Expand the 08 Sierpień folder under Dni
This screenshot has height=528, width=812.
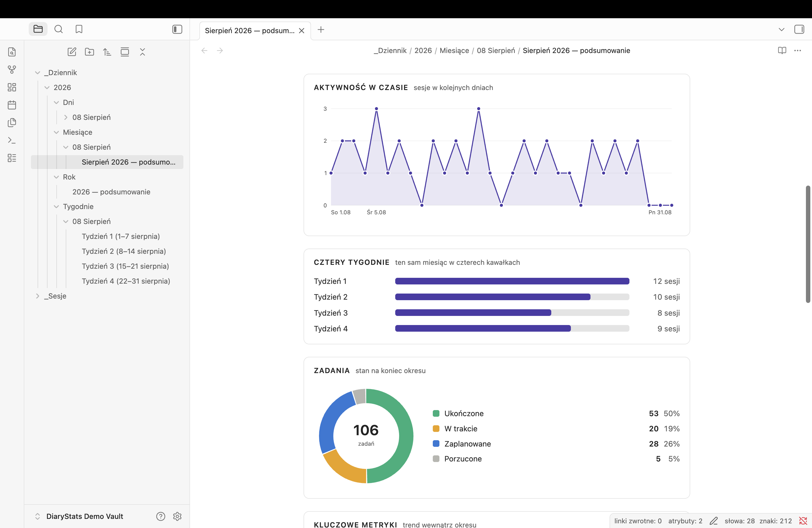[66, 117]
